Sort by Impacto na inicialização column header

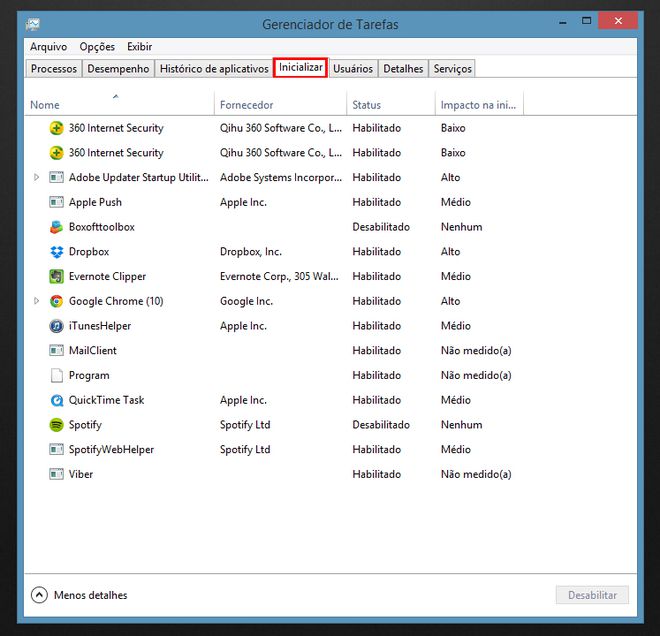click(478, 105)
